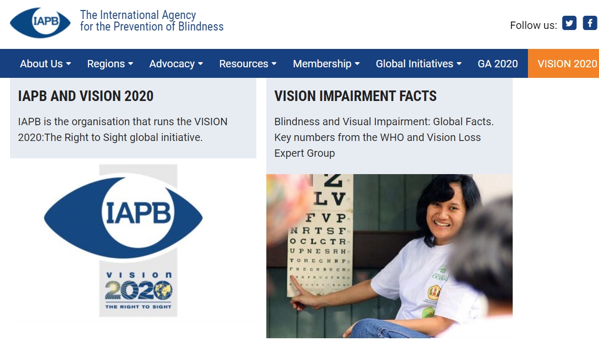
Task: Expand the About Us dropdown arrow
Action: [x=69, y=64]
